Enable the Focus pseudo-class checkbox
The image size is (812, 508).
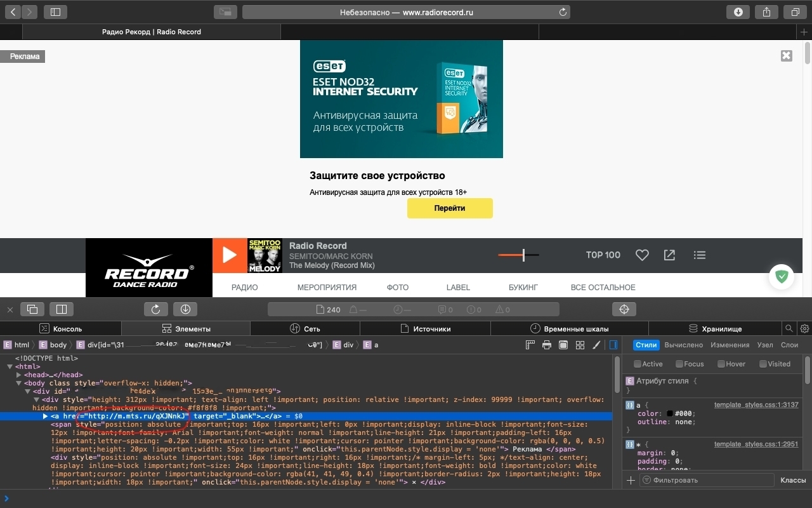(679, 364)
